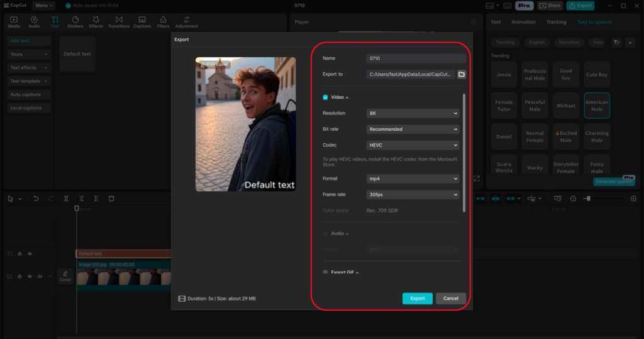
Task: Browse export folder via folder icon
Action: [x=462, y=74]
